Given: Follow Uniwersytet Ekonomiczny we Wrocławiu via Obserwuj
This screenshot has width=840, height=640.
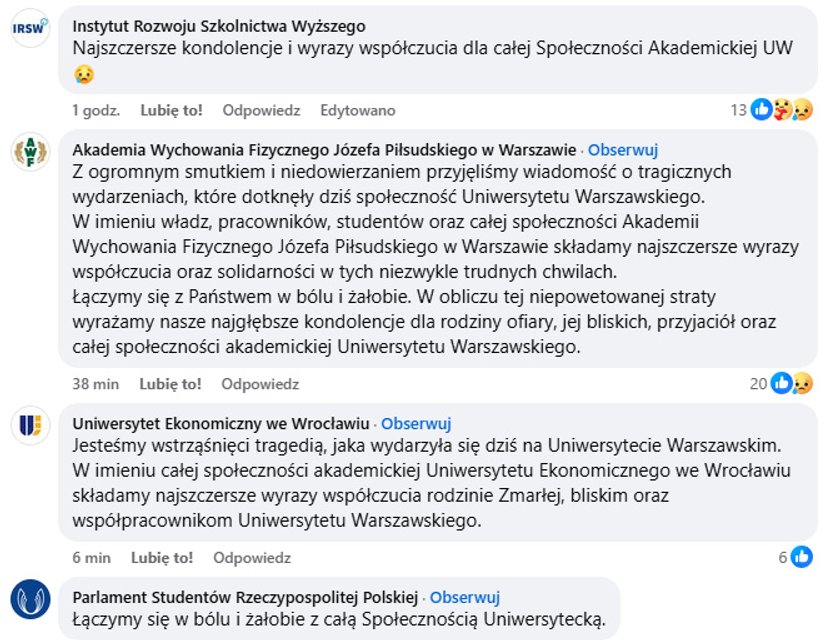Looking at the screenshot, I should (x=416, y=424).
